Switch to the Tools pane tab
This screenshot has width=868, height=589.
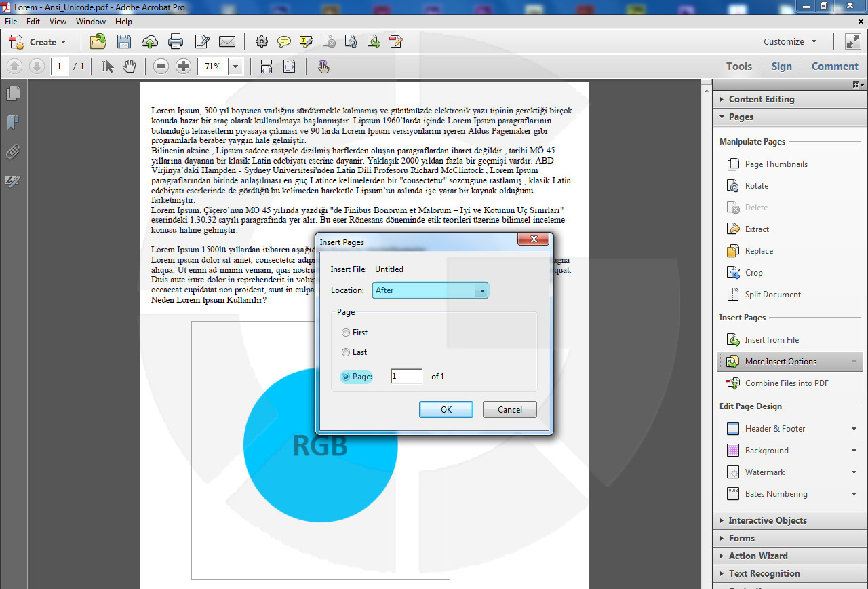tap(738, 66)
